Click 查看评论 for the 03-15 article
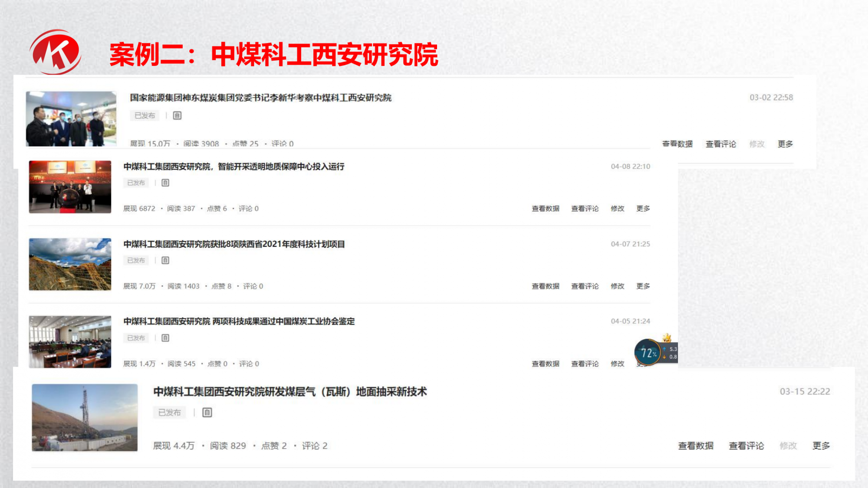This screenshot has width=868, height=488. pyautogui.click(x=746, y=446)
